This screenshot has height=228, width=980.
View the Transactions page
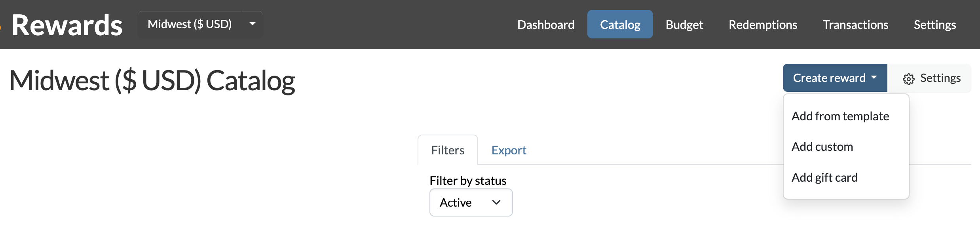(855, 25)
